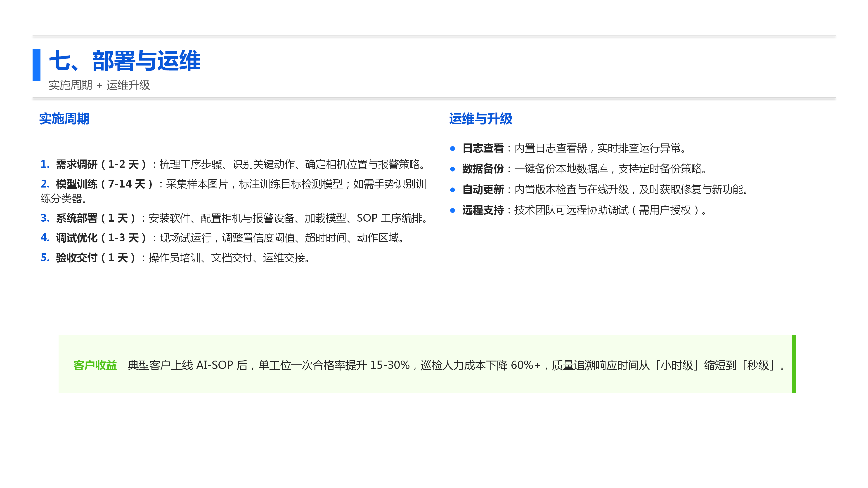
Task: Select the 实施周期 section heading
Action: [64, 119]
